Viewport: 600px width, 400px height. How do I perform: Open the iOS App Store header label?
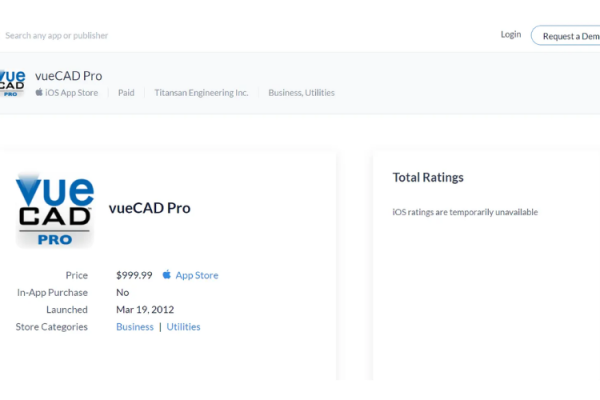pyautogui.click(x=72, y=93)
